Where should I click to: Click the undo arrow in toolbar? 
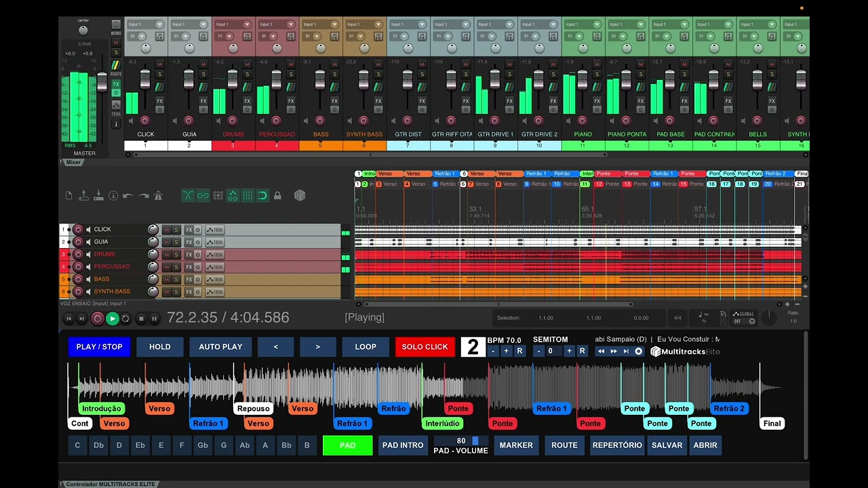click(x=128, y=196)
